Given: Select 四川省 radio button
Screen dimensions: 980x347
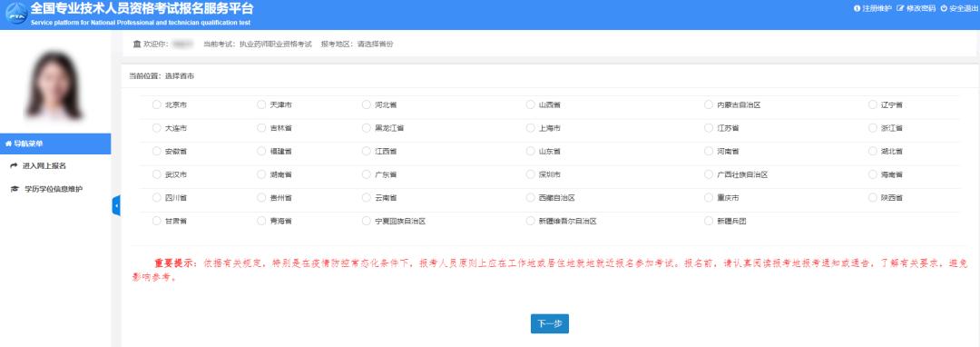Looking at the screenshot, I should [156, 197].
